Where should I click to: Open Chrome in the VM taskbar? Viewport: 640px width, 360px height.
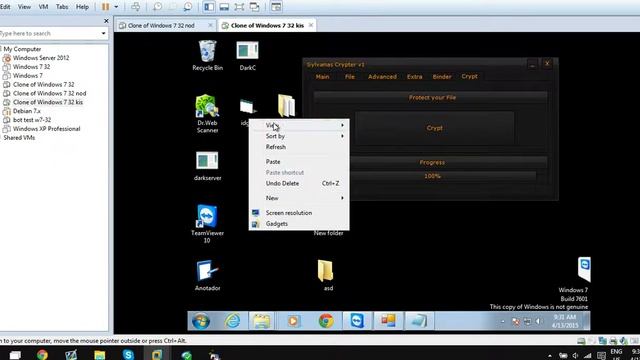point(326,321)
